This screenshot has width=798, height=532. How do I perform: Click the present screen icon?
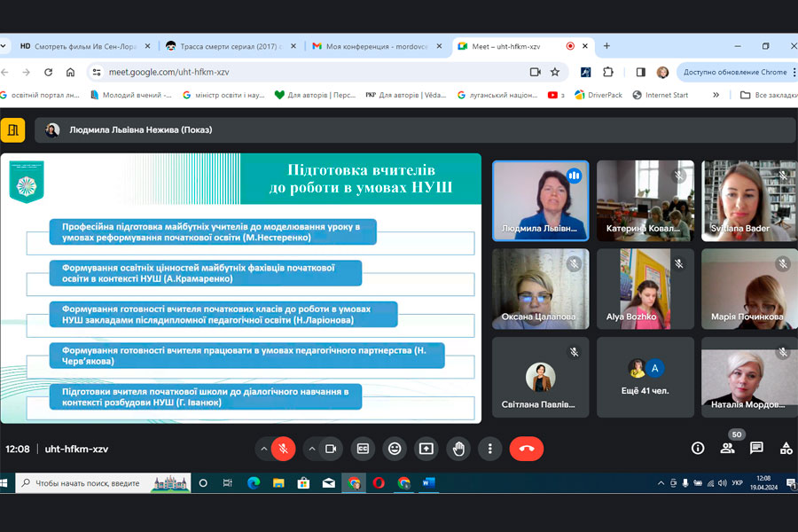coord(426,449)
